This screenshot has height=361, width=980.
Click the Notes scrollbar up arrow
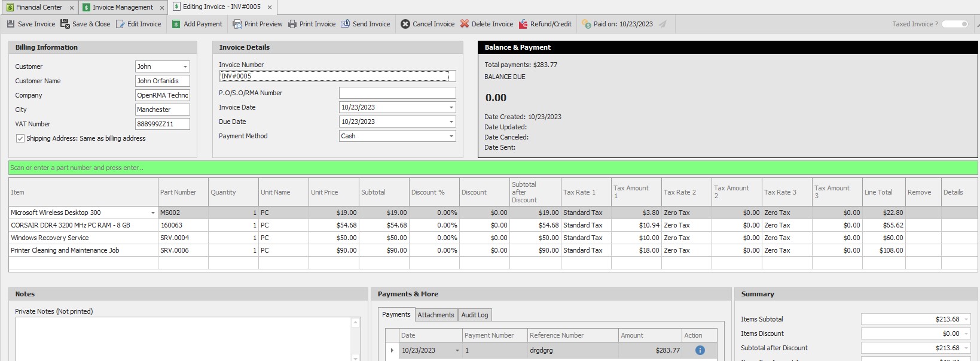click(356, 323)
